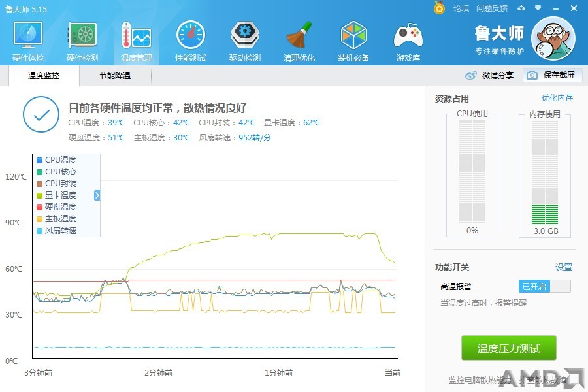Toggle CPU温度 legend blue swatch

tap(39, 160)
